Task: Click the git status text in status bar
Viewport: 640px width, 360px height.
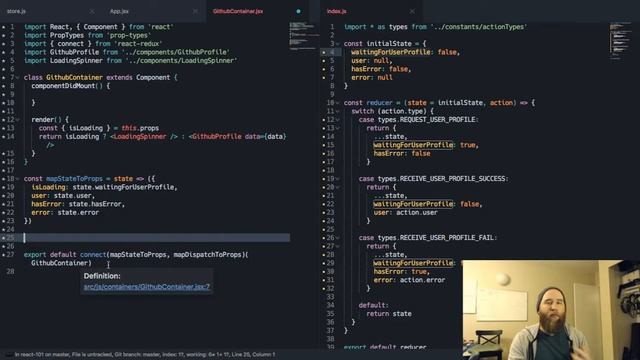Action: [145, 355]
